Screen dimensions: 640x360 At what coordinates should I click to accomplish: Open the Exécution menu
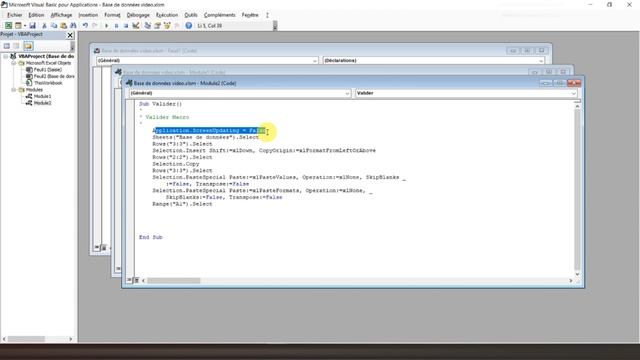coord(167,15)
